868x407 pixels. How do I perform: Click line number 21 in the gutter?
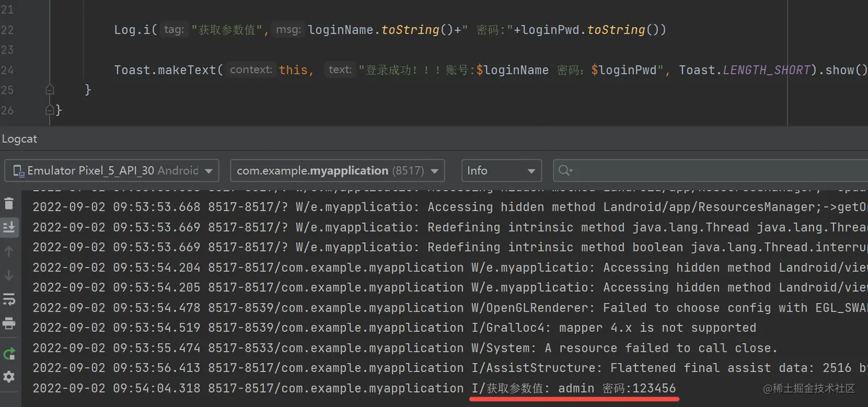point(7,10)
